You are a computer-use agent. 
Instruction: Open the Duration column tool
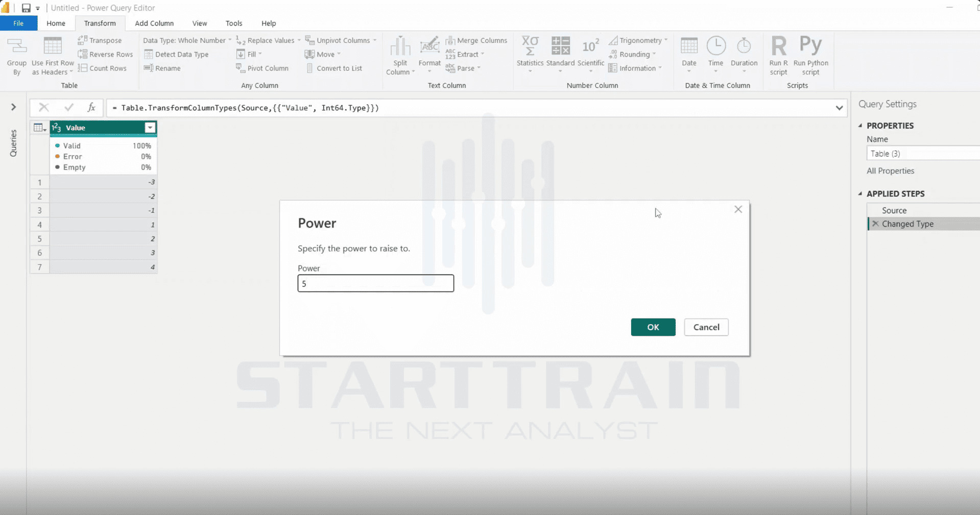click(x=744, y=54)
